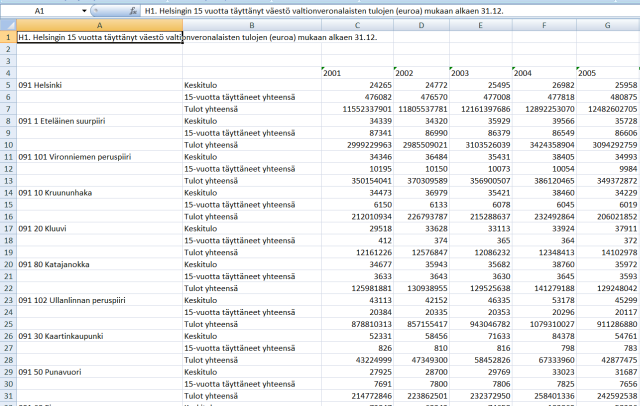Click into the Name Box showing A1
Viewport: 640px width, 406px height.
[x=40, y=11]
